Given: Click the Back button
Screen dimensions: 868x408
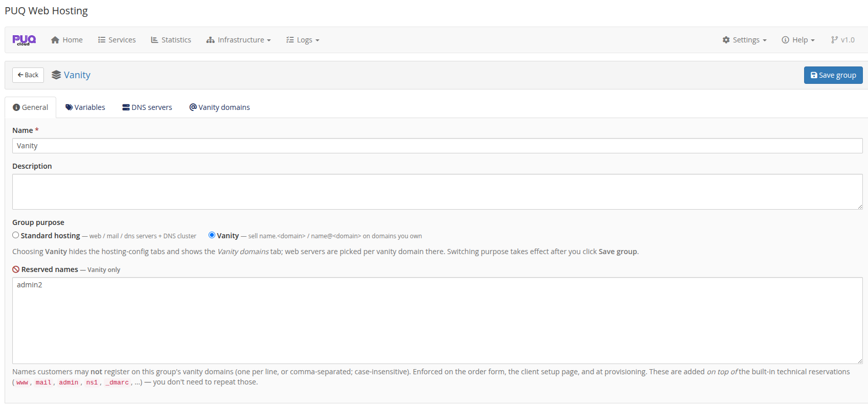Looking at the screenshot, I should point(28,75).
